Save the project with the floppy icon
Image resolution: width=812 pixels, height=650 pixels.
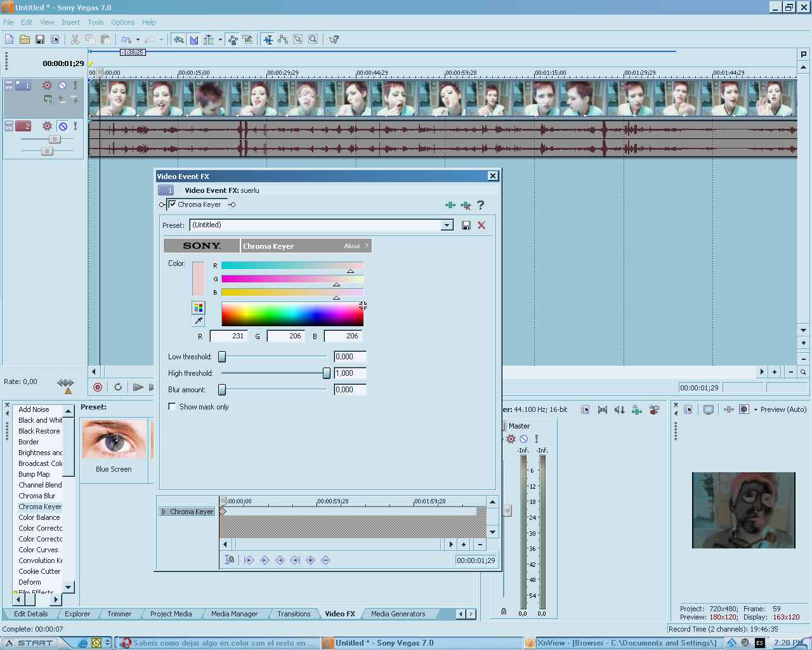[x=39, y=39]
